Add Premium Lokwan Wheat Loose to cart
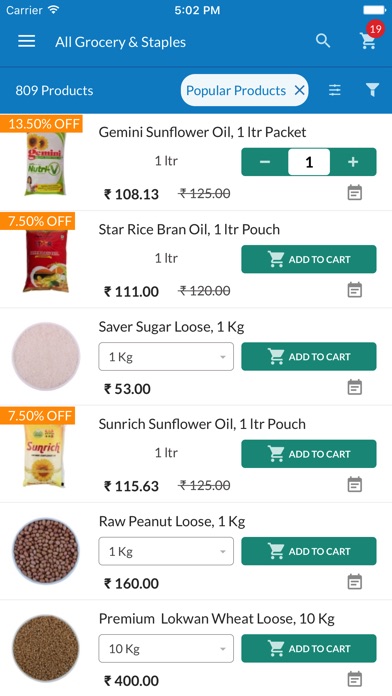The width and height of the screenshot is (392, 696). (309, 649)
